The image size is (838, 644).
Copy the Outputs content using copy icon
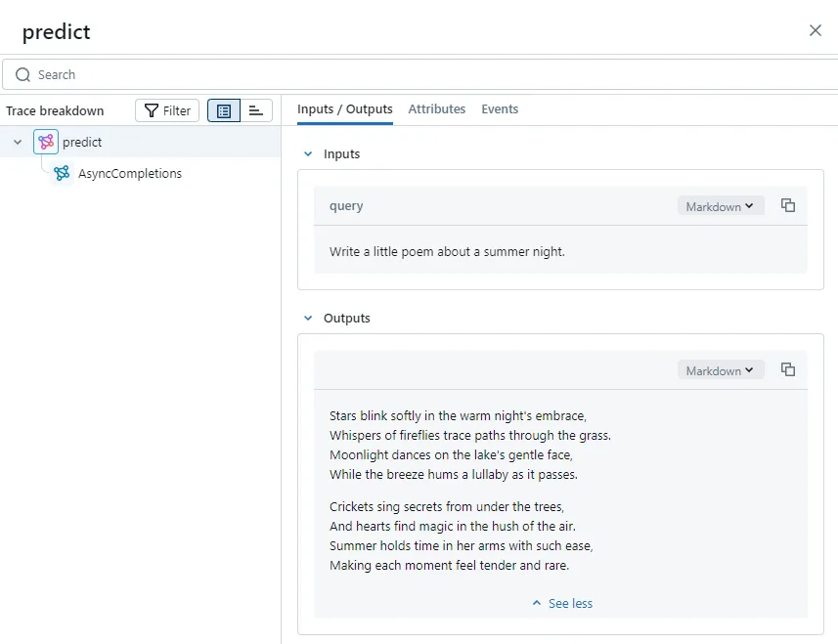coord(788,369)
